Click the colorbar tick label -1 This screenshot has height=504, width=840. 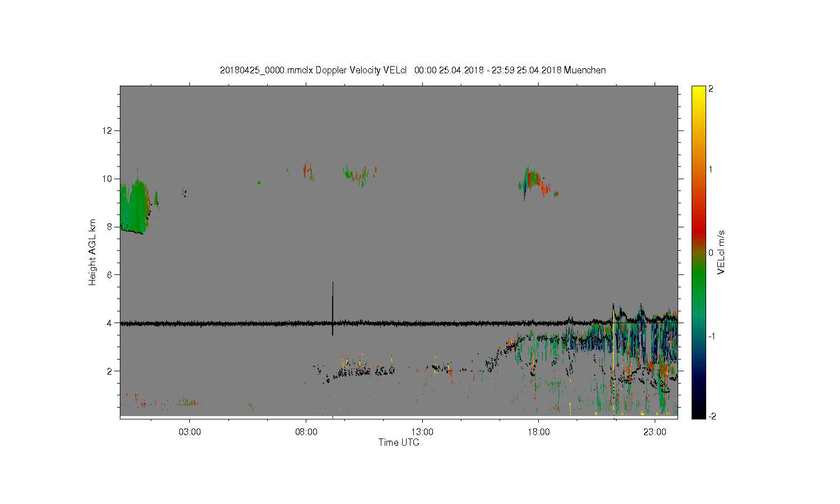click(712, 336)
